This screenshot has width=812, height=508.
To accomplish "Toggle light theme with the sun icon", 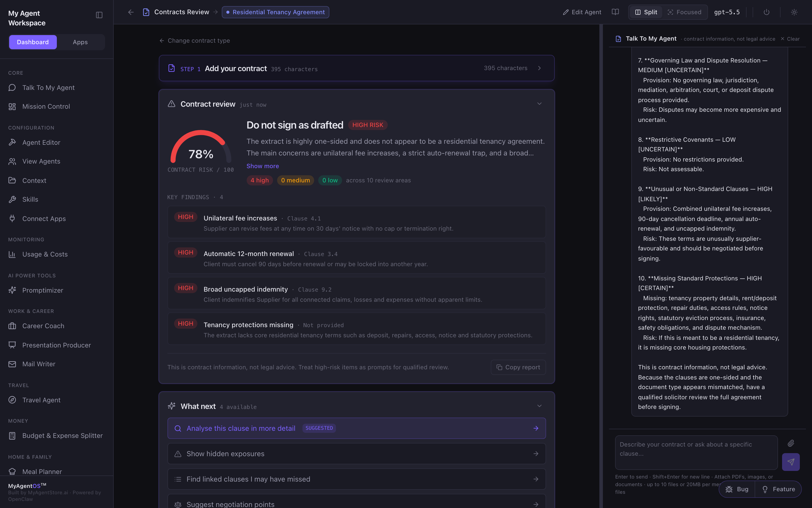I will [x=794, y=12].
